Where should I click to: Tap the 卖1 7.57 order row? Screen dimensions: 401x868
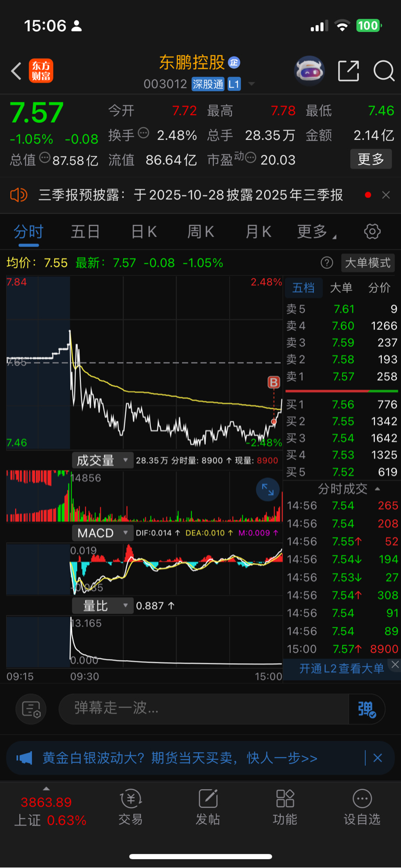[x=341, y=376]
